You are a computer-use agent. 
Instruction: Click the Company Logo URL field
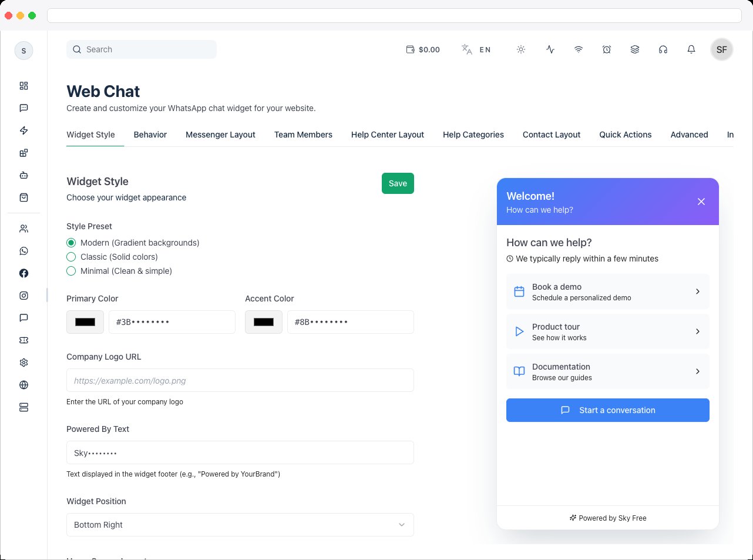coord(240,380)
